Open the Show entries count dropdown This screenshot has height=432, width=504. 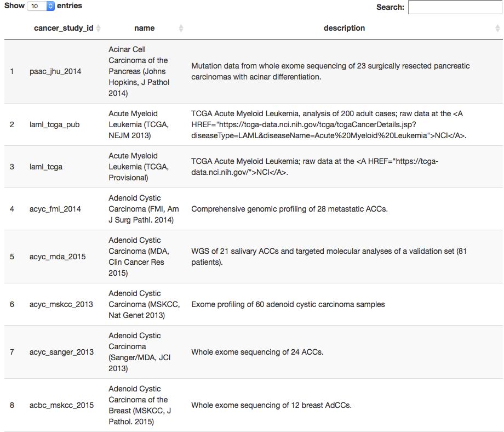[x=41, y=6]
